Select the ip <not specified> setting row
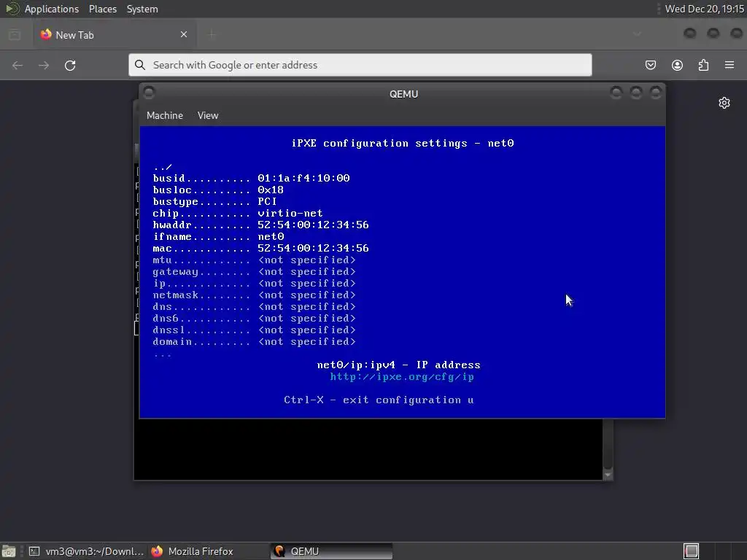 [254, 284]
